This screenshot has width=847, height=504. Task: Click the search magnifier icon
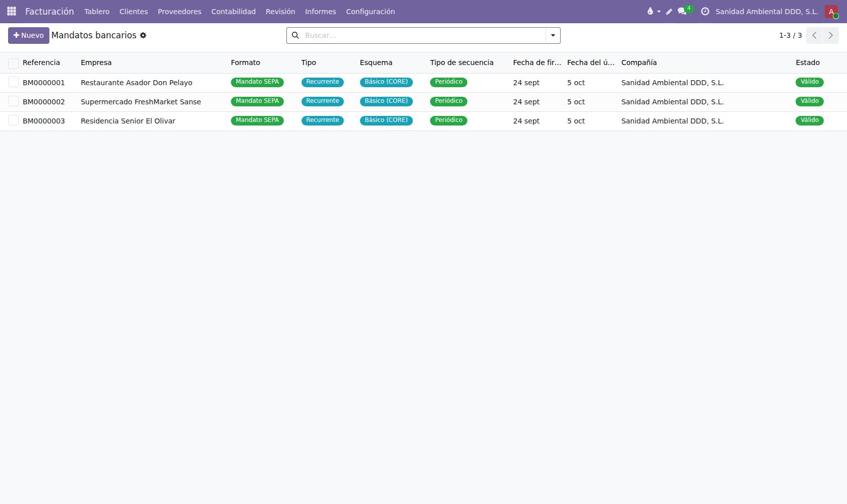295,35
